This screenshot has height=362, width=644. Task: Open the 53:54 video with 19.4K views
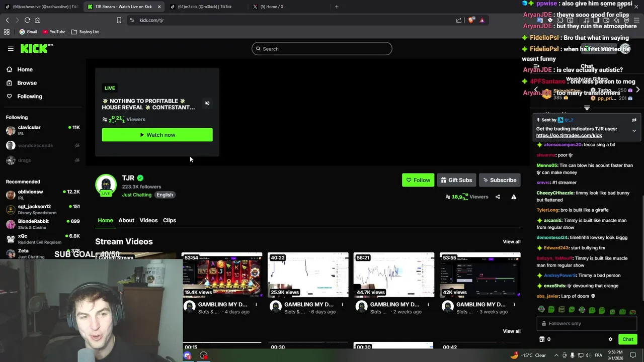coord(222,275)
